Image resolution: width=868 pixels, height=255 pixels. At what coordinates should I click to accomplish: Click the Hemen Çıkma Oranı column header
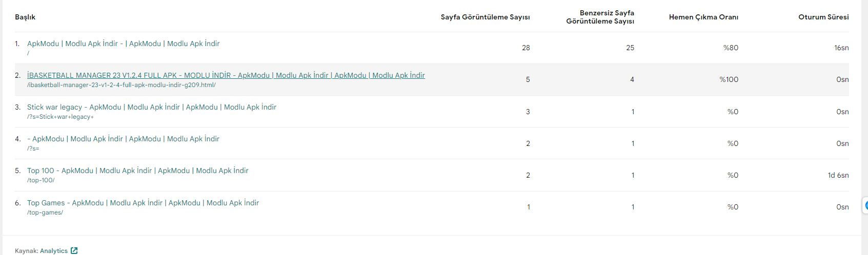pyautogui.click(x=703, y=17)
